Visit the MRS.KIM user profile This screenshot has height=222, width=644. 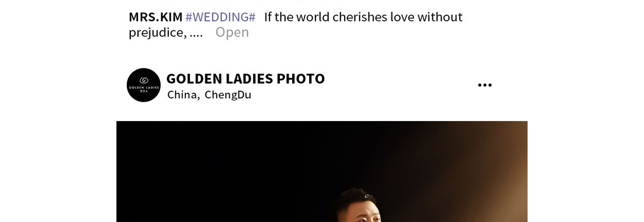[156, 17]
